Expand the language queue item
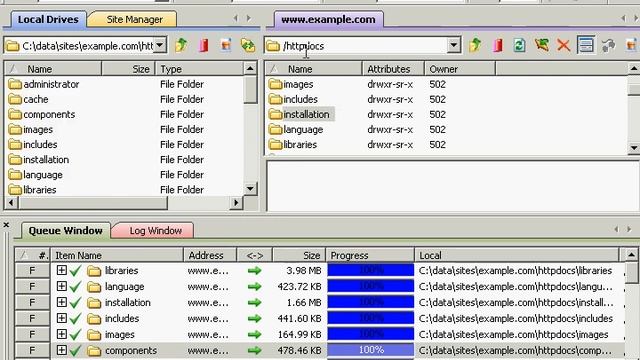The height and width of the screenshot is (360, 640). 62,286
